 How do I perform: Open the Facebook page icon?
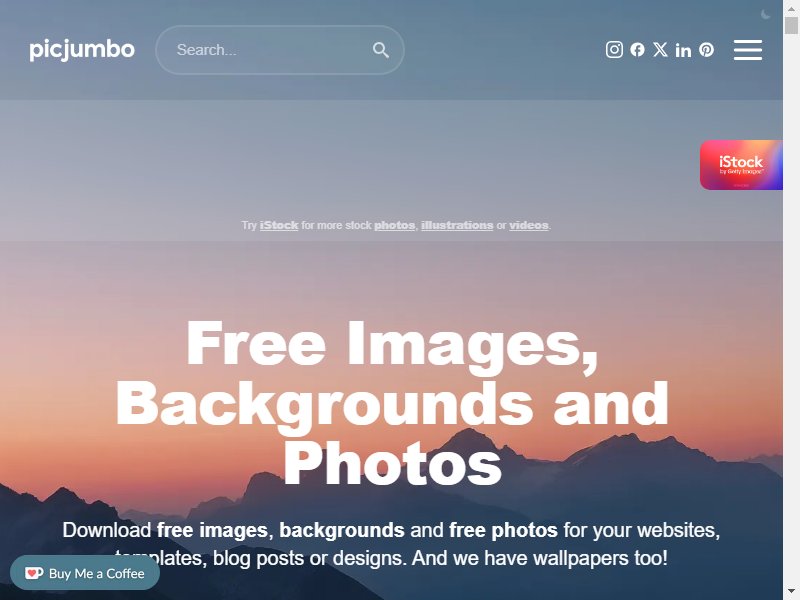[637, 49]
